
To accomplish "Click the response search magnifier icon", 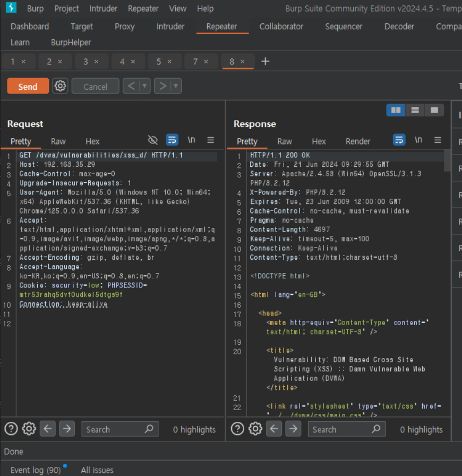I will tap(376, 429).
